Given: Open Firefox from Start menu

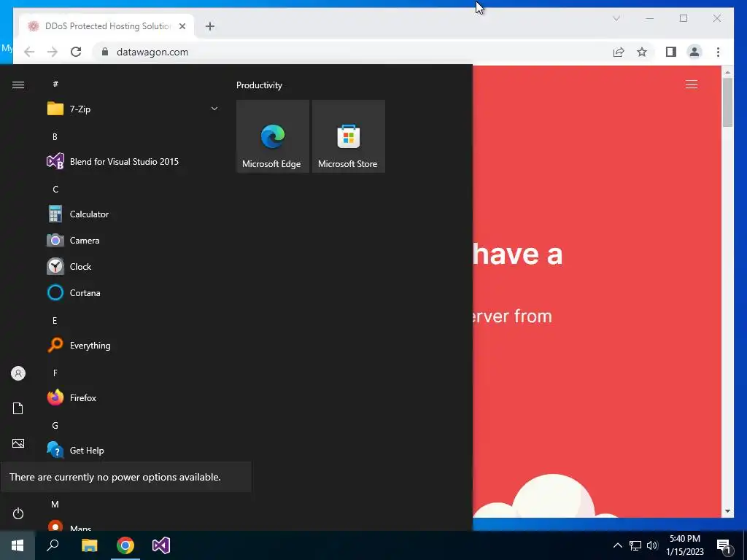Looking at the screenshot, I should (133, 397).
